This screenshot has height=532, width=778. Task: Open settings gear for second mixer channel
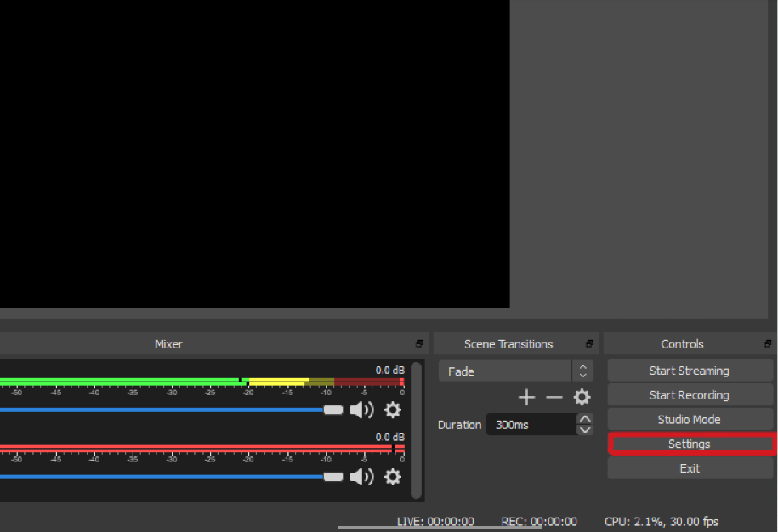(393, 477)
